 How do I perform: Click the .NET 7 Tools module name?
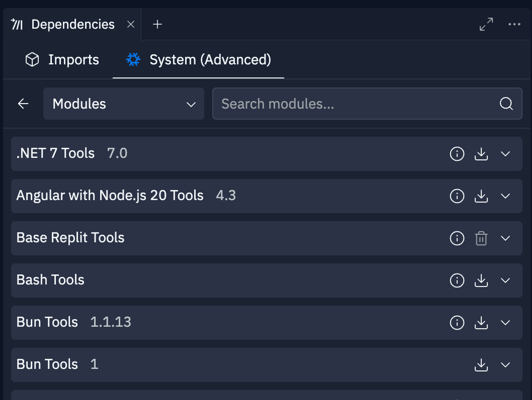pyautogui.click(x=55, y=153)
